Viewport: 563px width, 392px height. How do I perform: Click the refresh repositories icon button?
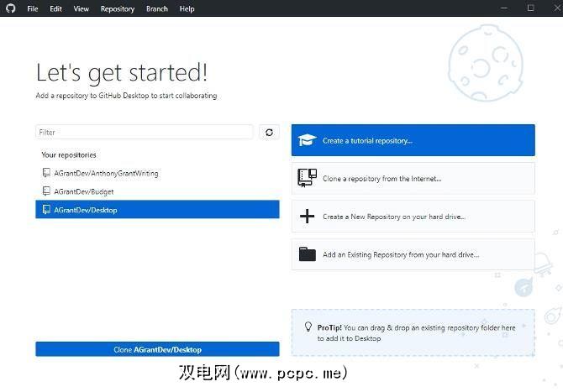[269, 133]
